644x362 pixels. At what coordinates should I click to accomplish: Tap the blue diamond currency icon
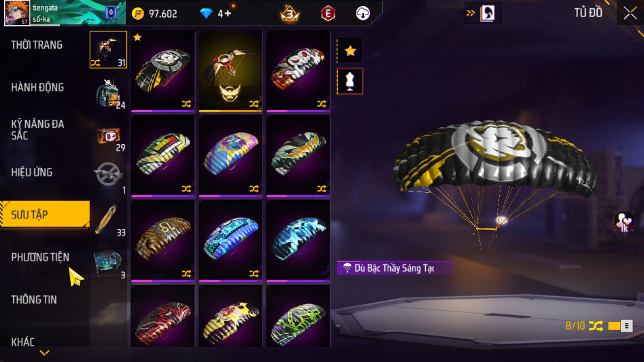coord(206,14)
